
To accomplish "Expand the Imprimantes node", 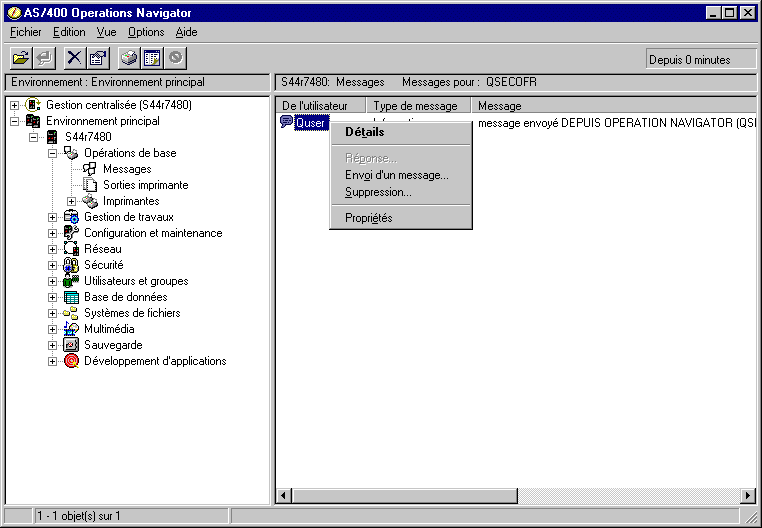I will click(71, 201).
